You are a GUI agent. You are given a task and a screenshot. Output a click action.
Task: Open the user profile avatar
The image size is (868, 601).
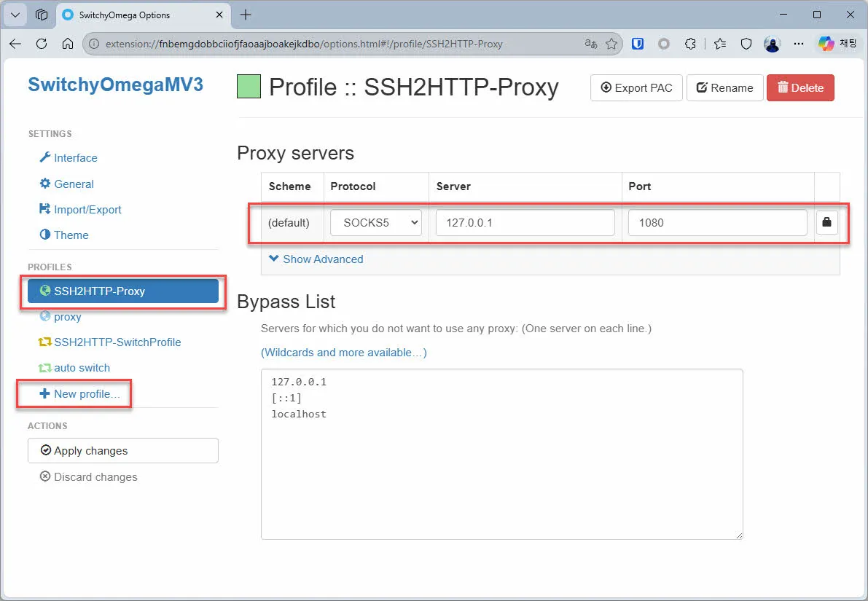point(773,44)
